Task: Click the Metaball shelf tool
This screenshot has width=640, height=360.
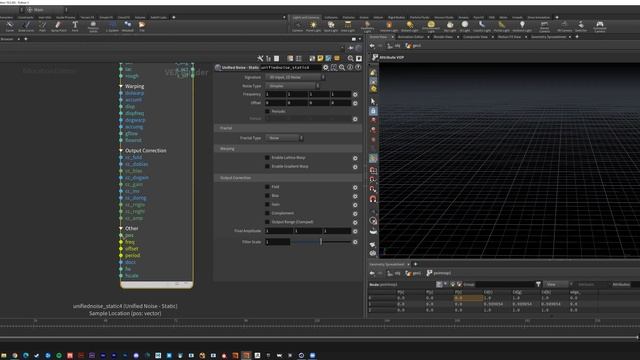Action: coord(128,27)
